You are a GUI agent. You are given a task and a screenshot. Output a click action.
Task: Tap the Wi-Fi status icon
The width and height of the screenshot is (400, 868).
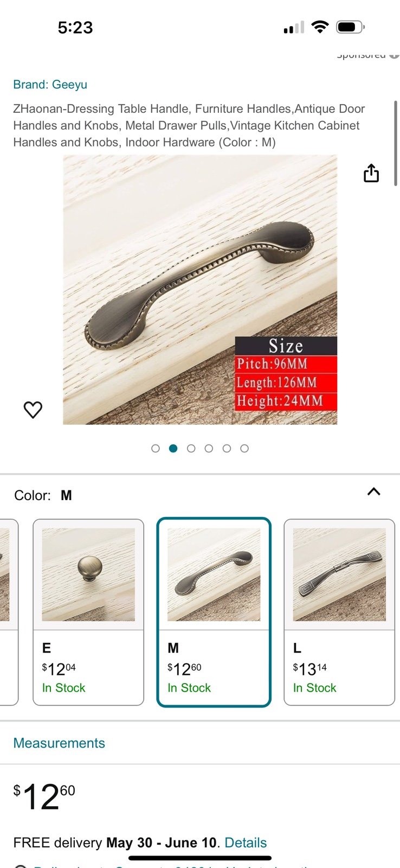coord(320,27)
